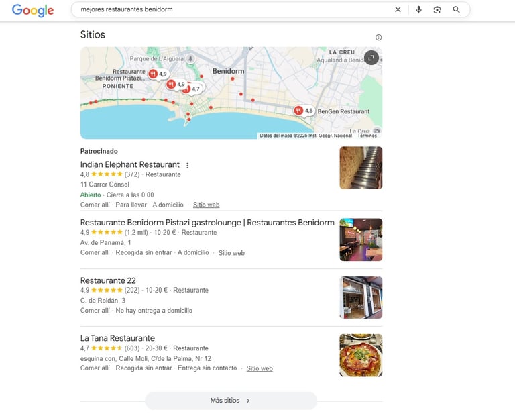Visit La Tana Restaurante Sitio web link
Image resolution: width=515 pixels, height=420 pixels.
[260, 368]
